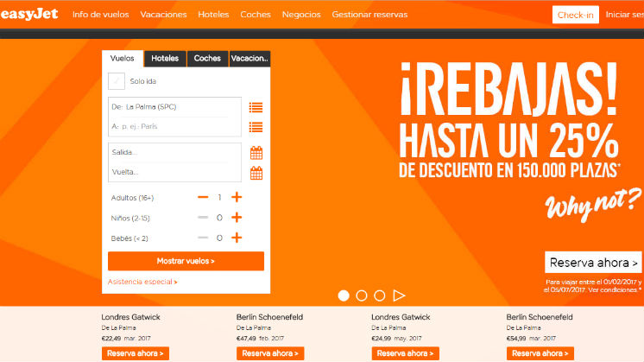Screen dimensions: 644x362
Task: Increase Adultos count with plus
Action: point(237,197)
